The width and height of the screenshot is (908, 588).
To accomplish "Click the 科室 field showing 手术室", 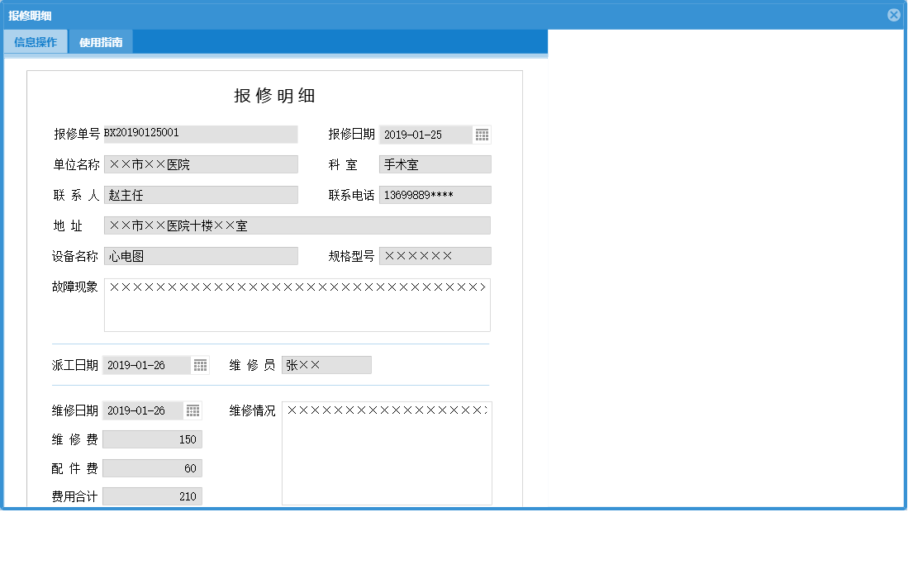I will point(435,164).
